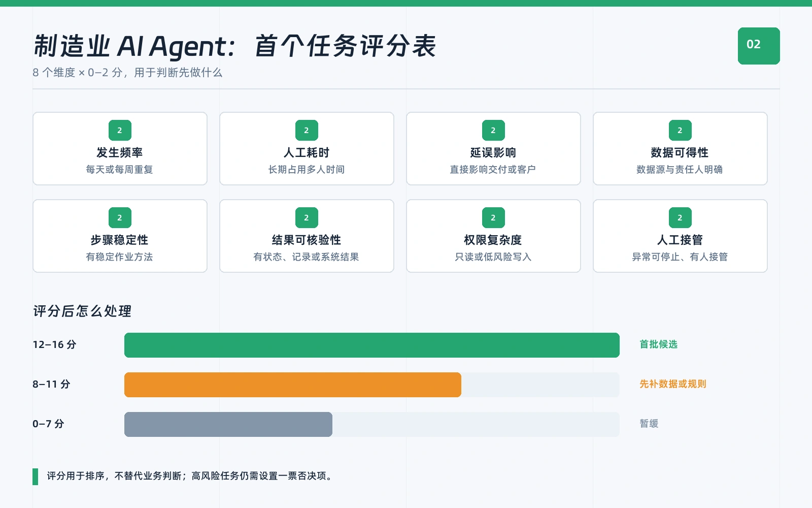This screenshot has width=812, height=508.
Task: Click the description 直接影响交付或客户
Action: point(493,170)
